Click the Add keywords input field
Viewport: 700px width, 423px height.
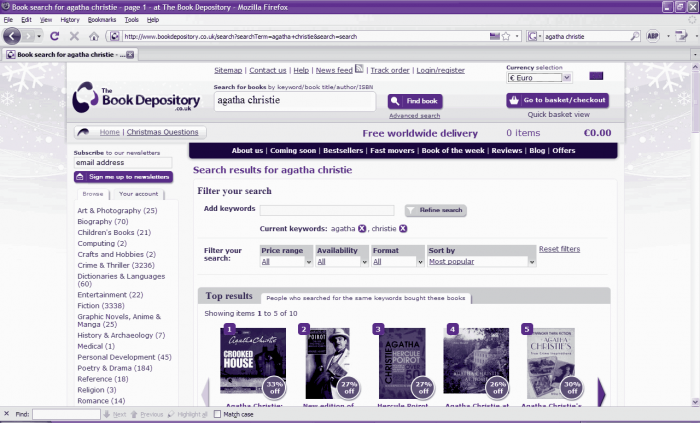click(327, 210)
